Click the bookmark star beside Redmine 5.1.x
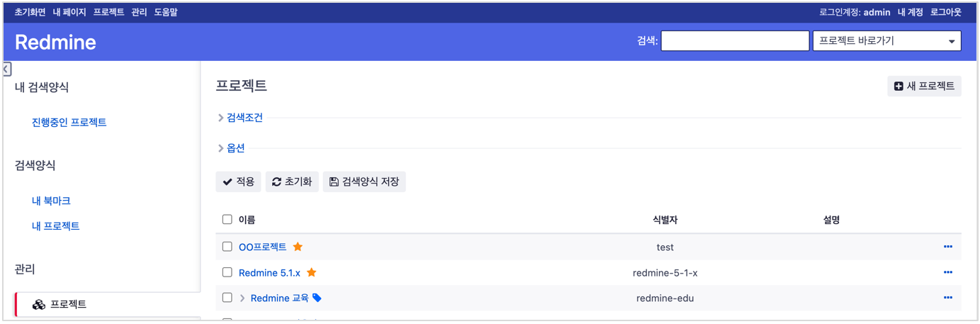The image size is (980, 324). pos(311,272)
